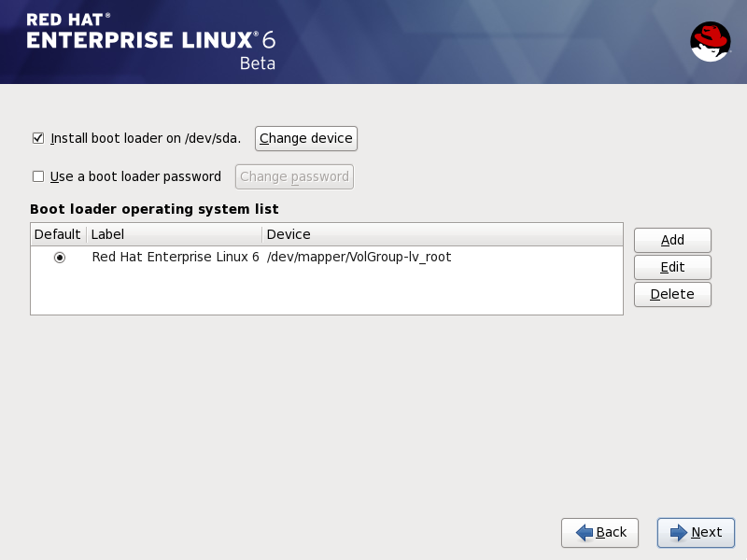Edit the selected boot loader entry
747x560 pixels.
pos(672,267)
